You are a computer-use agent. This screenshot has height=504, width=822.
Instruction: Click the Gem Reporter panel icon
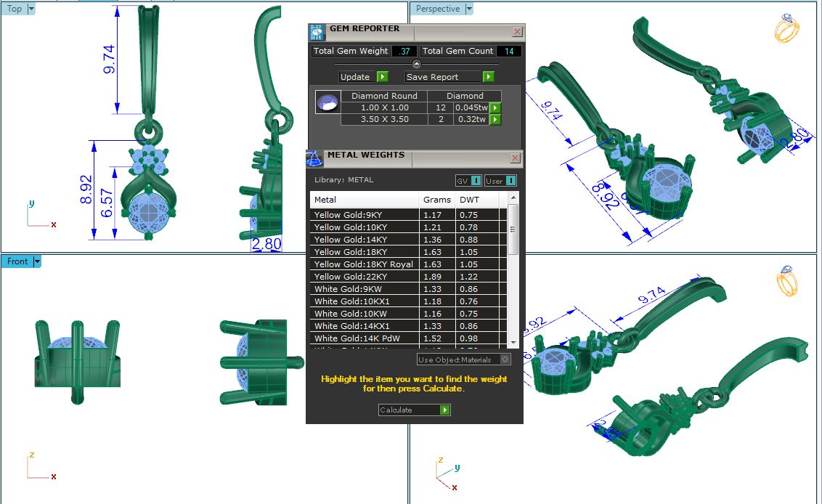click(316, 31)
